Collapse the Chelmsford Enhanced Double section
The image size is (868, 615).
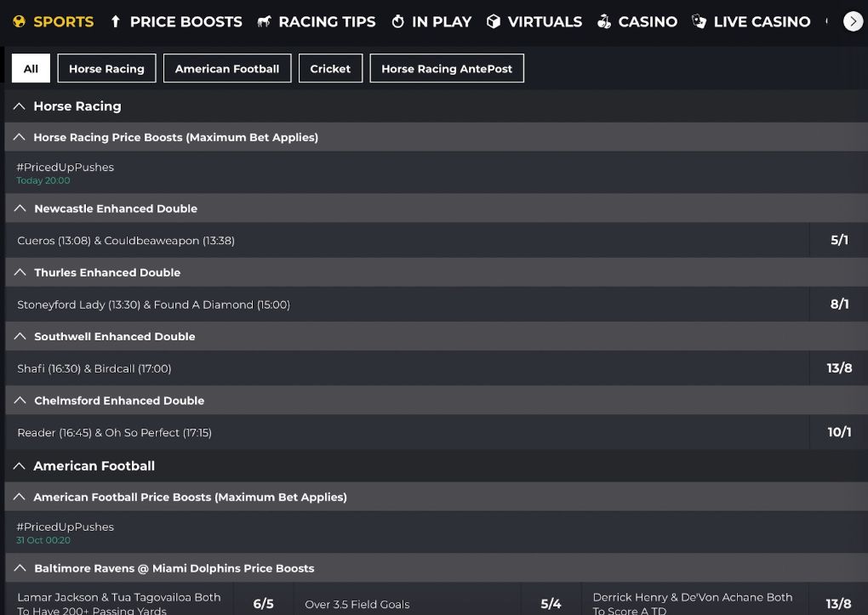coord(19,400)
